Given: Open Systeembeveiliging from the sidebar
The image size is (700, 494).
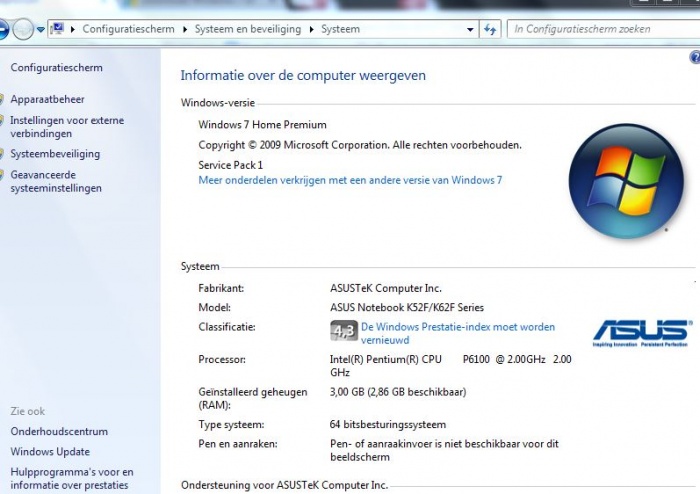Looking at the screenshot, I should (55, 154).
